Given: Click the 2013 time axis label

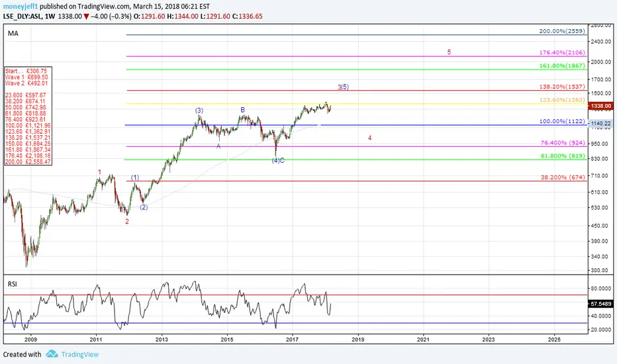Looking at the screenshot, I should tap(162, 340).
